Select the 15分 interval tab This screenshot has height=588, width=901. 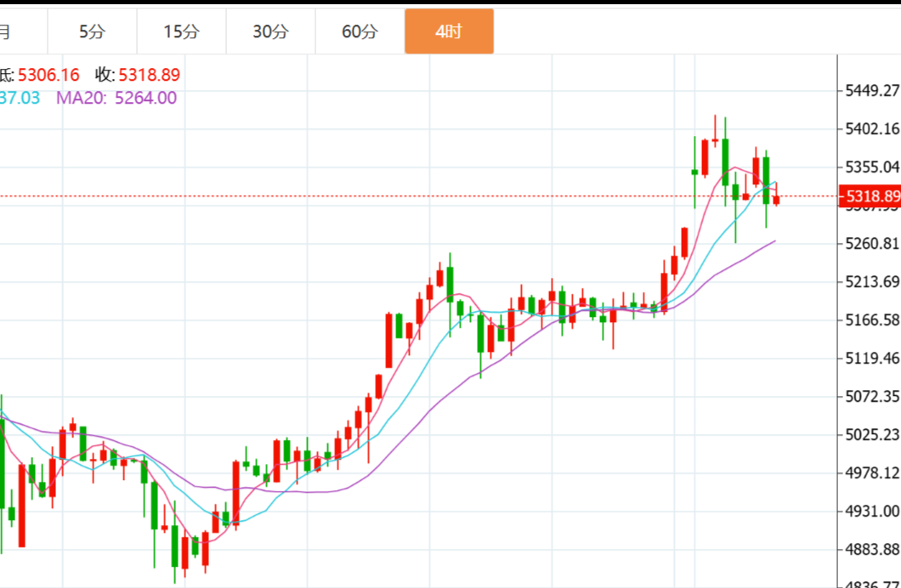(x=181, y=32)
